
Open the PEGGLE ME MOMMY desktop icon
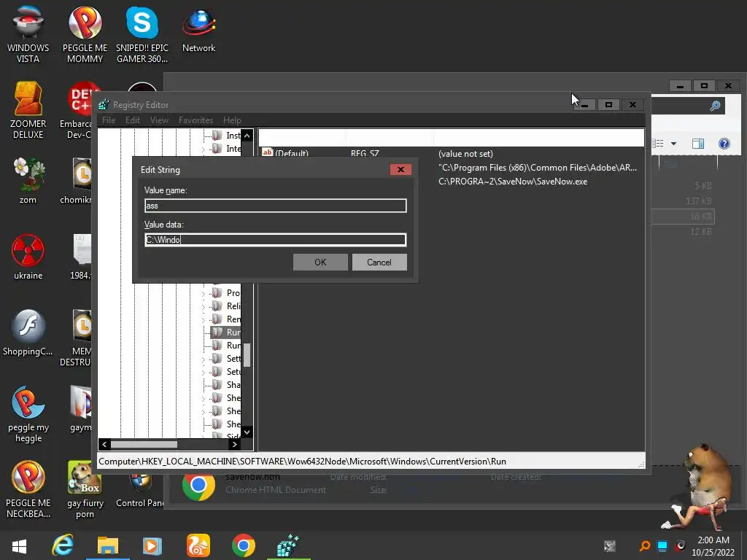pyautogui.click(x=85, y=35)
